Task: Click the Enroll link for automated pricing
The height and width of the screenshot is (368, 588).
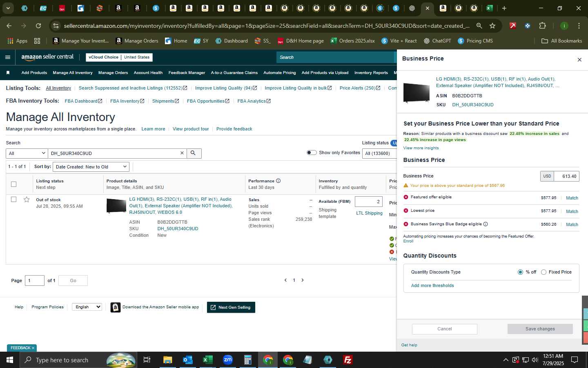Action: pyautogui.click(x=408, y=241)
